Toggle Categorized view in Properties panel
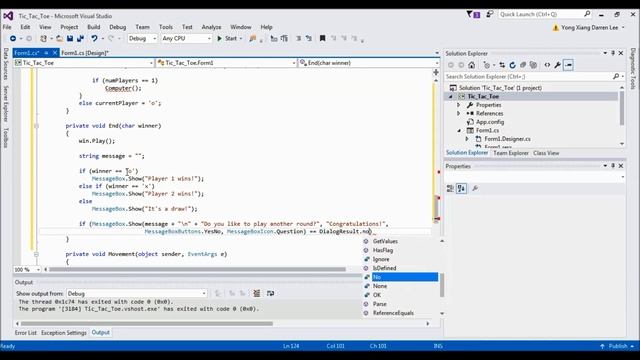 450,188
